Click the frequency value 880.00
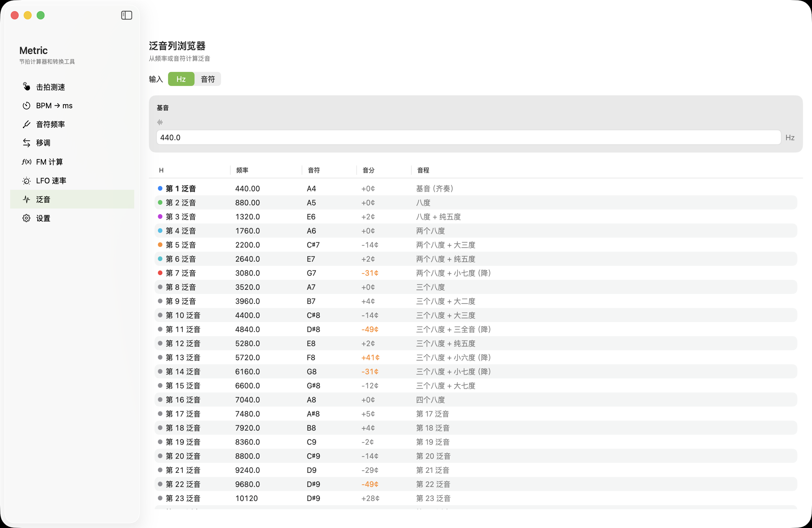Viewport: 812px width, 528px height. [x=247, y=203]
